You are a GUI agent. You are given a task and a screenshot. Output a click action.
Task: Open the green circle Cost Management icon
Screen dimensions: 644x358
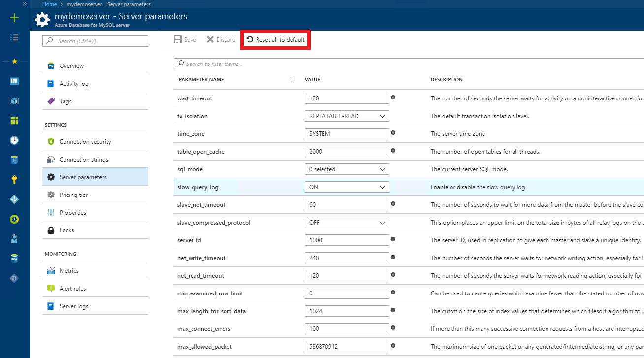coord(14,219)
